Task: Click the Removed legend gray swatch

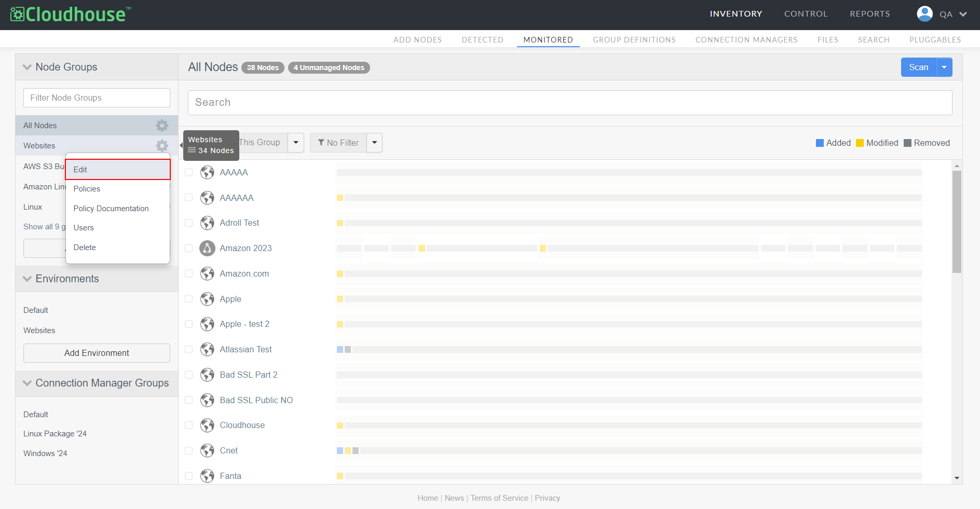Action: pyautogui.click(x=907, y=143)
